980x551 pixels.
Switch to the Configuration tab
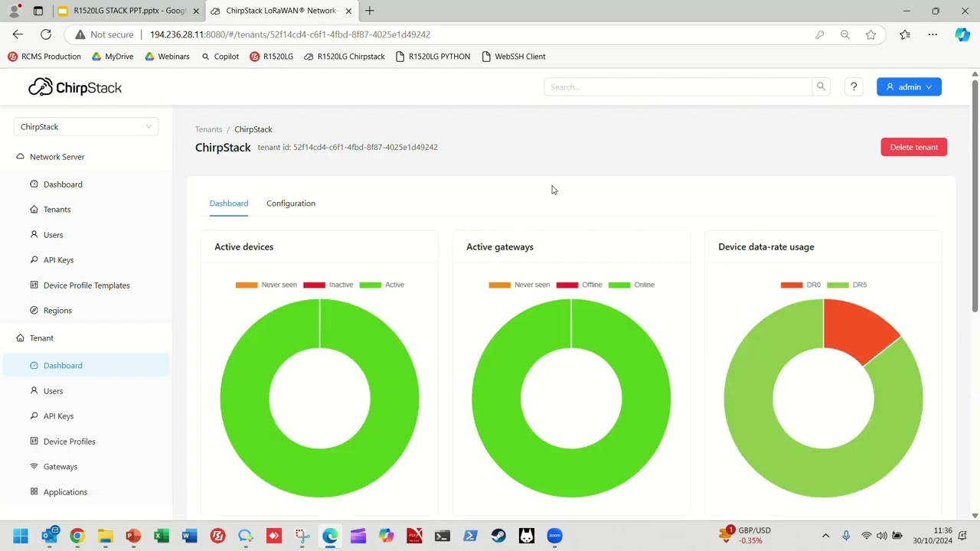(x=291, y=204)
